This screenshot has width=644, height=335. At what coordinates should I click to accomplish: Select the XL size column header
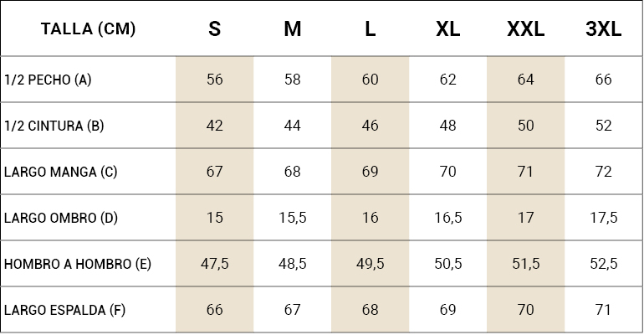[447, 28]
